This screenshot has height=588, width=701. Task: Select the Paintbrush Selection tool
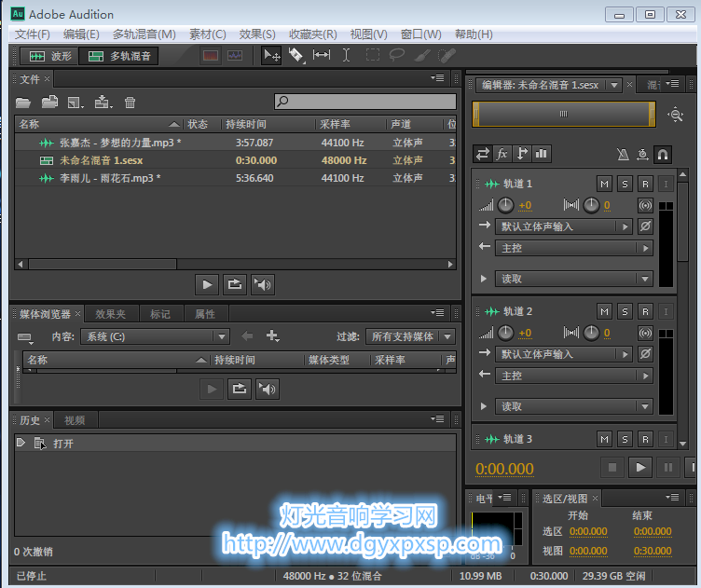422,55
